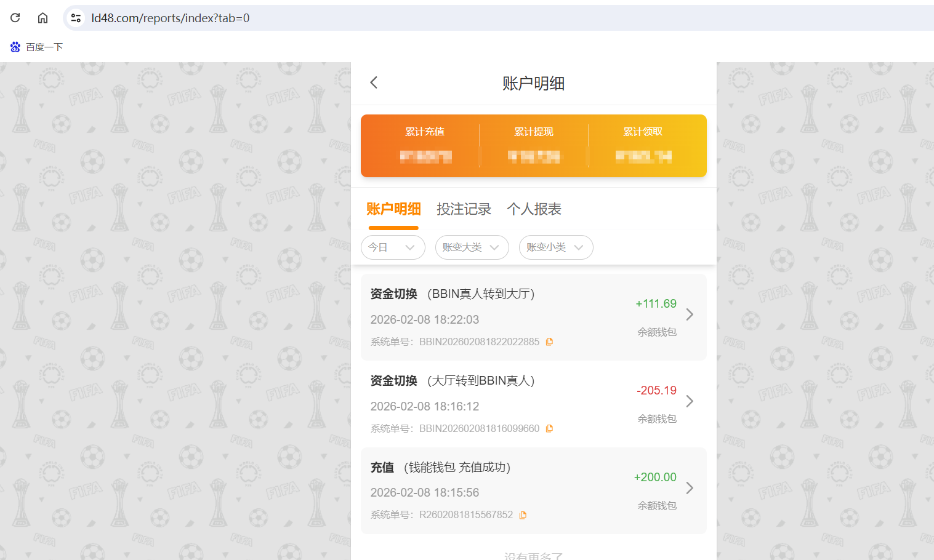The width and height of the screenshot is (934, 560).
Task: Switch to the 投注记录 tab
Action: pos(464,209)
